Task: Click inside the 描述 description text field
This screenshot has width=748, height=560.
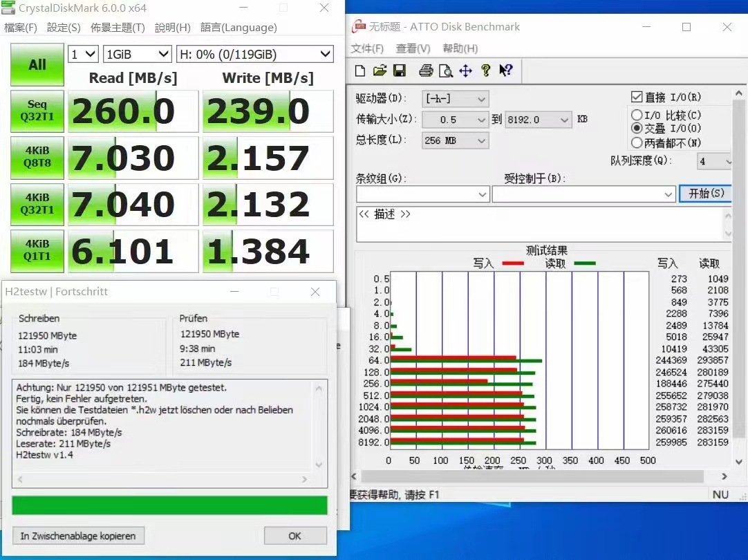Action: tap(540, 224)
